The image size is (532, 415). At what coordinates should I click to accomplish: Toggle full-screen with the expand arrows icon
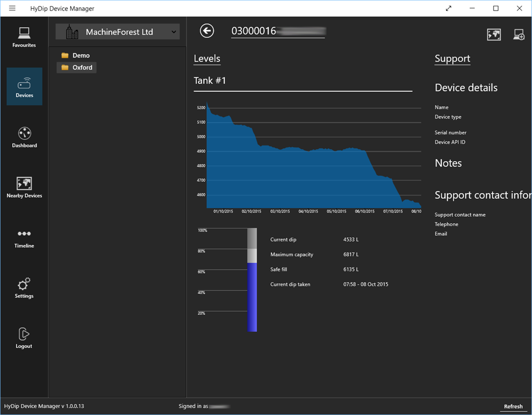pos(449,8)
